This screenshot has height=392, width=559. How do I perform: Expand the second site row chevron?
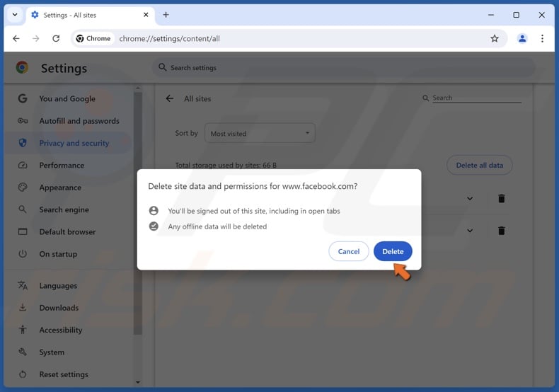pyautogui.click(x=470, y=231)
